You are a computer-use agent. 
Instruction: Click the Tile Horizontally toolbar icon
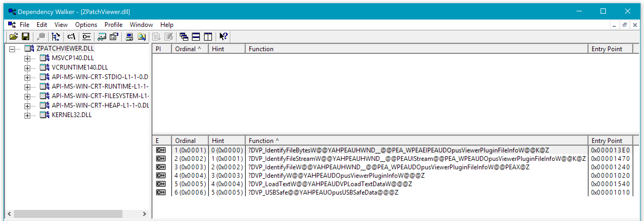[x=196, y=36]
